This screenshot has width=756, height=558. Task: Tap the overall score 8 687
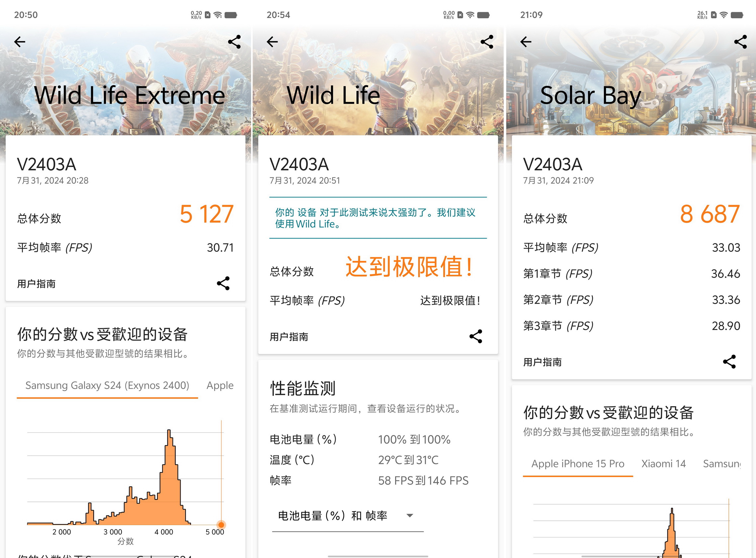[x=710, y=214]
